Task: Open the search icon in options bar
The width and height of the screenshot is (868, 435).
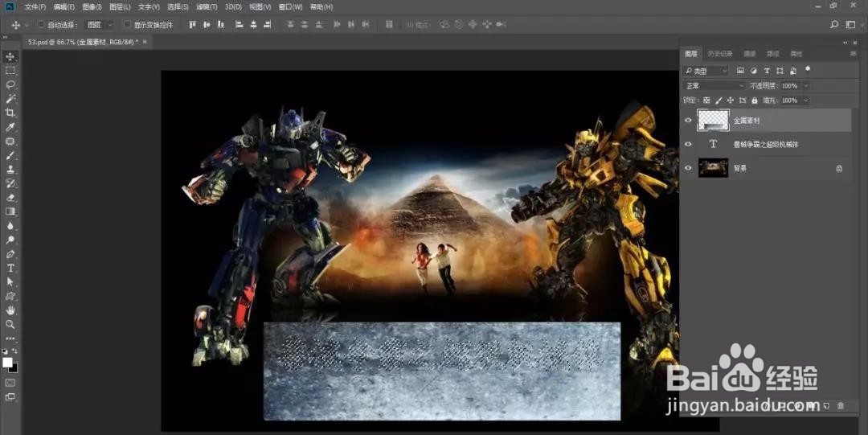Action: [x=834, y=24]
